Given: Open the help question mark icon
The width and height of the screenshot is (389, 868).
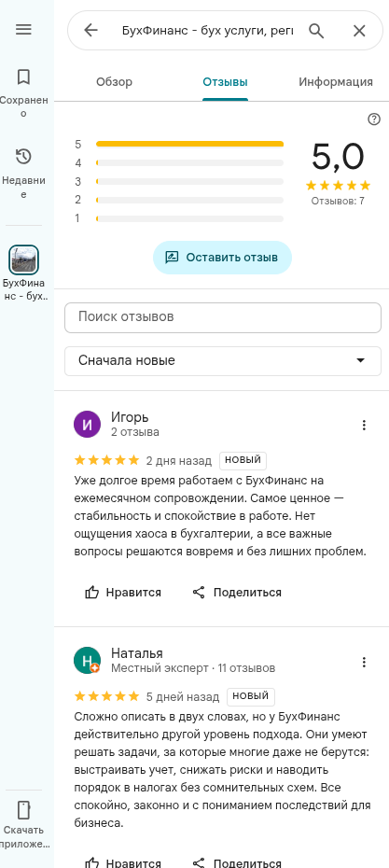Looking at the screenshot, I should (x=374, y=119).
